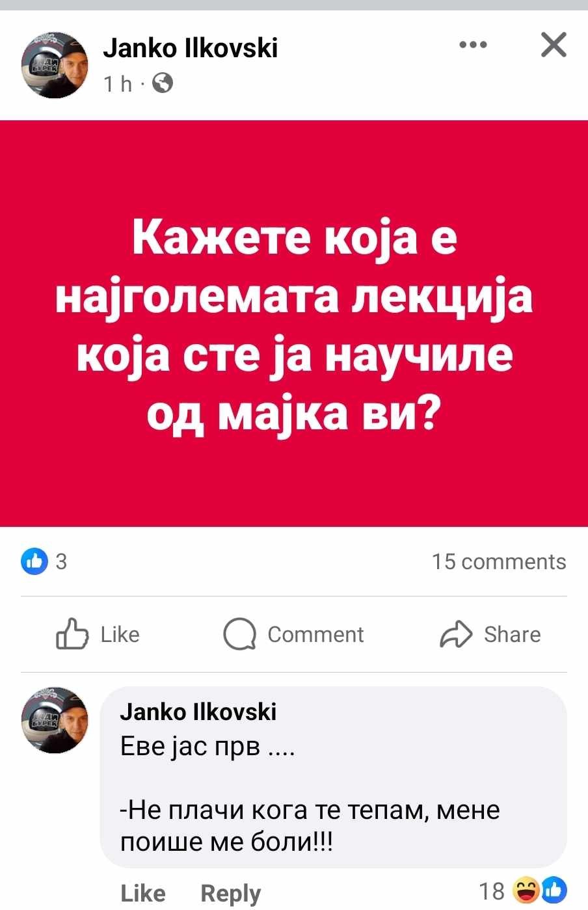Click the blue like reaction icon beside 3
Image resolution: width=588 pixels, height=910 pixels.
point(34,561)
